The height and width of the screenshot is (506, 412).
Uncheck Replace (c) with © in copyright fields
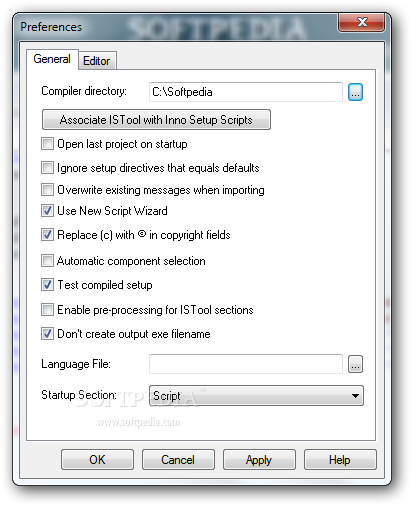47,235
